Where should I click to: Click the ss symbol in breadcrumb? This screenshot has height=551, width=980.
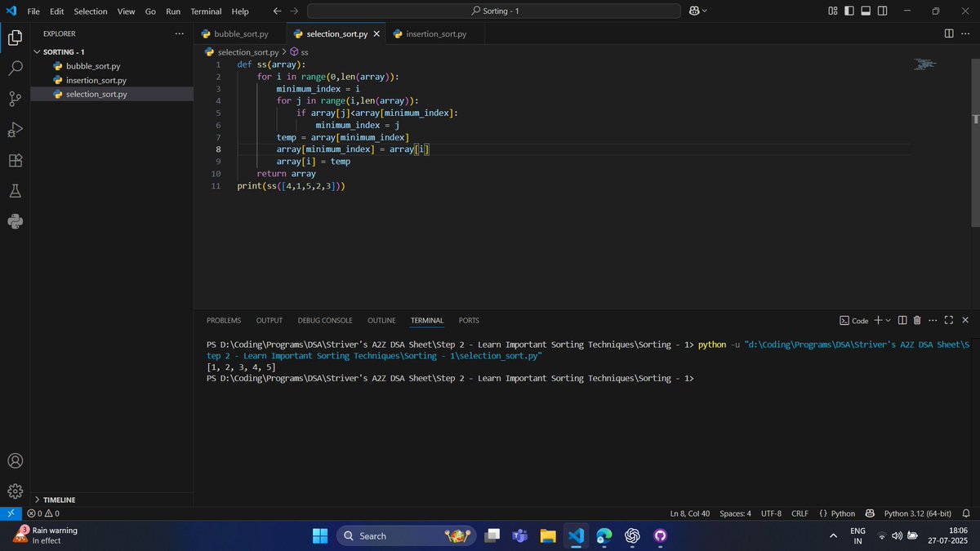[299, 51]
